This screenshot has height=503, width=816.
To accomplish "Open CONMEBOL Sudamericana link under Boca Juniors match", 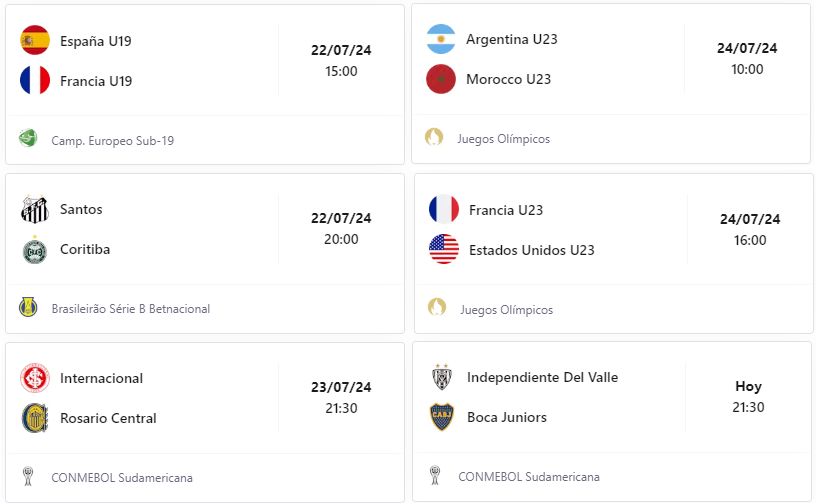I will coord(529,476).
